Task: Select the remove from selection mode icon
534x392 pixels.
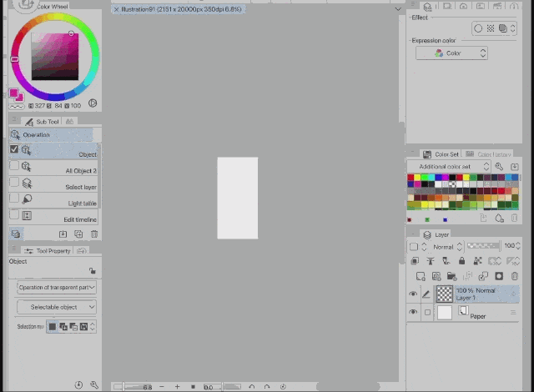Action: pos(73,327)
